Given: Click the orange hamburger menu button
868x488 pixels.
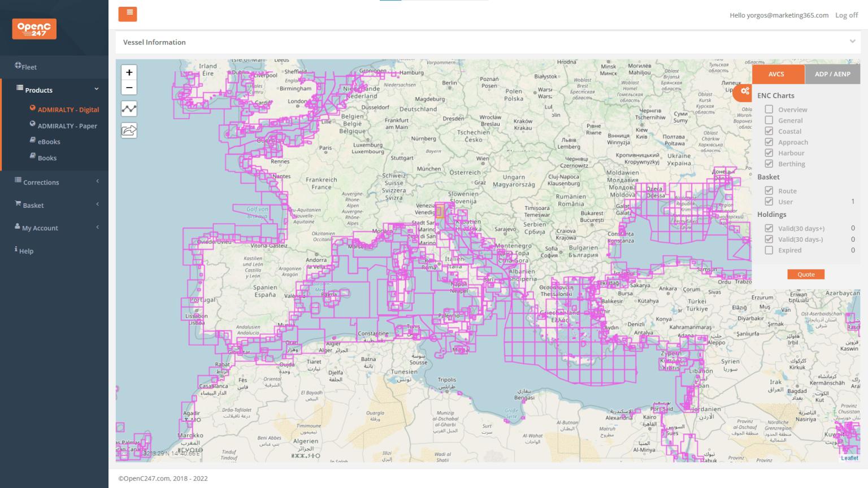Looking at the screenshot, I should 128,14.
